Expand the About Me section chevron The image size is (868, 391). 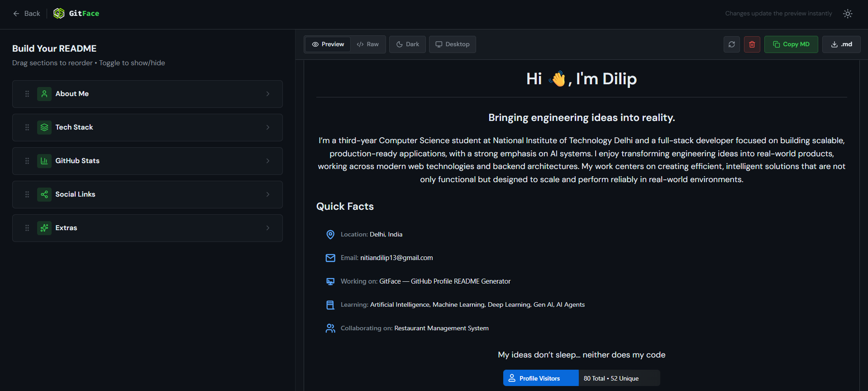tap(268, 94)
